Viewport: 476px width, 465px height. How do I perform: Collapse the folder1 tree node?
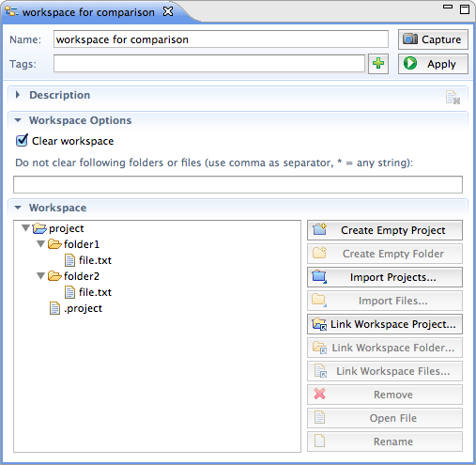pos(40,244)
